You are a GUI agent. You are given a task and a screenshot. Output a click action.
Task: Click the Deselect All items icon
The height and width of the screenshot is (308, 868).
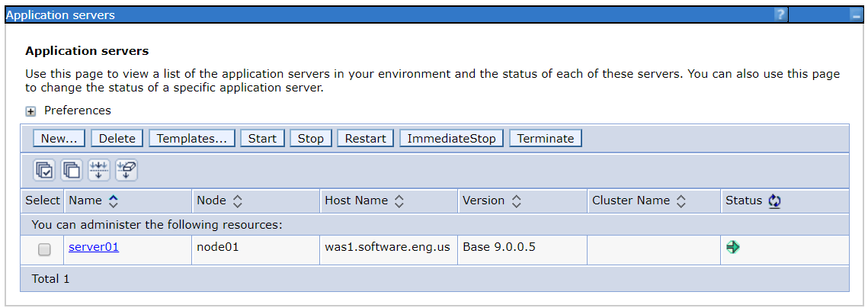[x=72, y=170]
